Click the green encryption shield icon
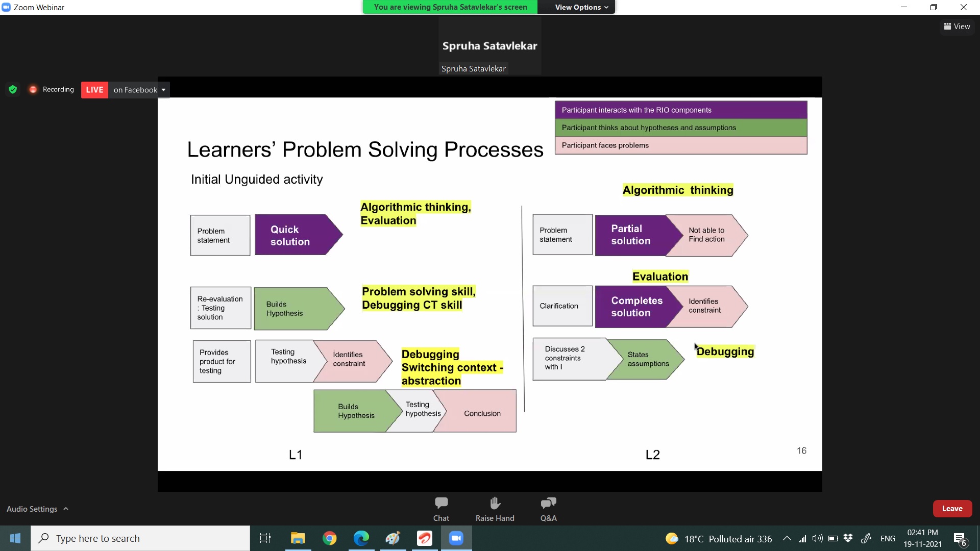 coord(13,89)
